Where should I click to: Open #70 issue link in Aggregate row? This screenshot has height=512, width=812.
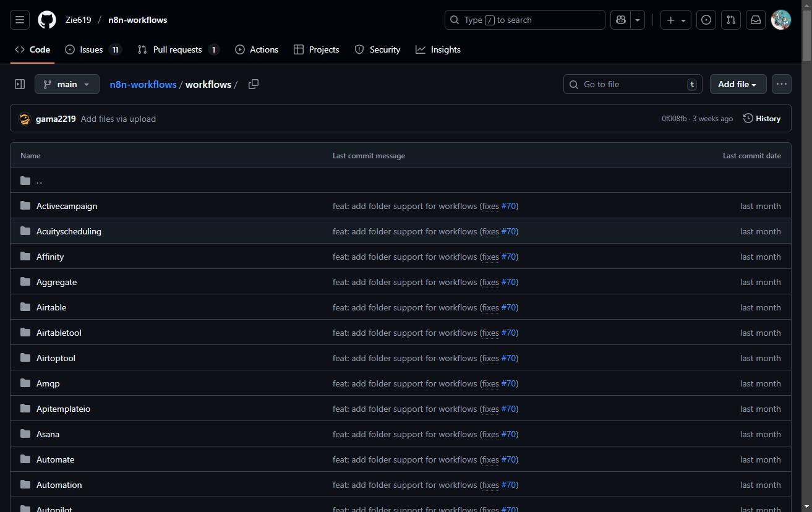[508, 282]
